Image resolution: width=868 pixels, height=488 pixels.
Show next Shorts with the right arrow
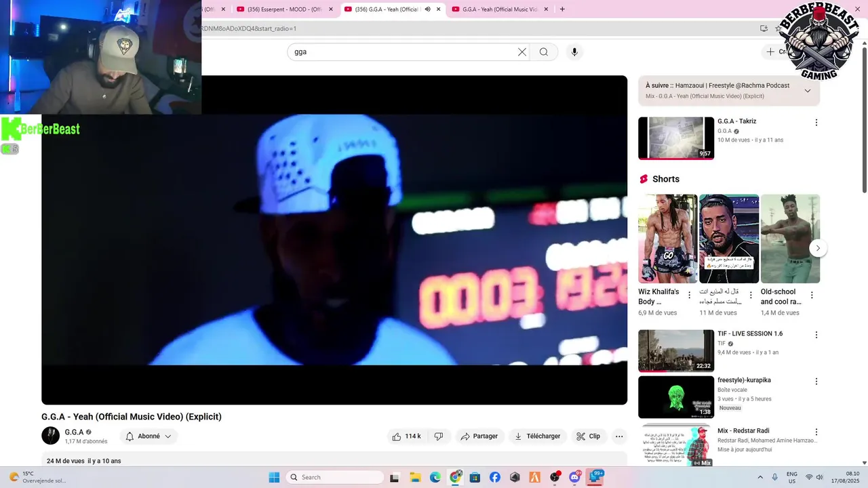point(818,248)
